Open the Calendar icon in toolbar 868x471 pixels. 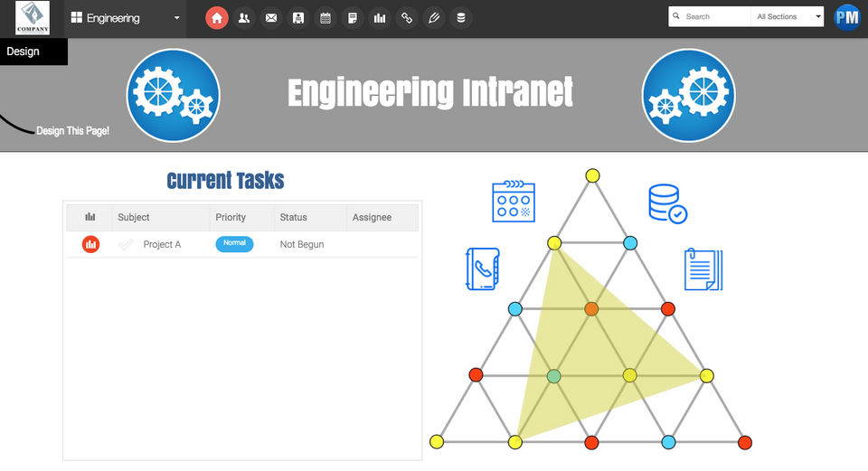pos(325,18)
